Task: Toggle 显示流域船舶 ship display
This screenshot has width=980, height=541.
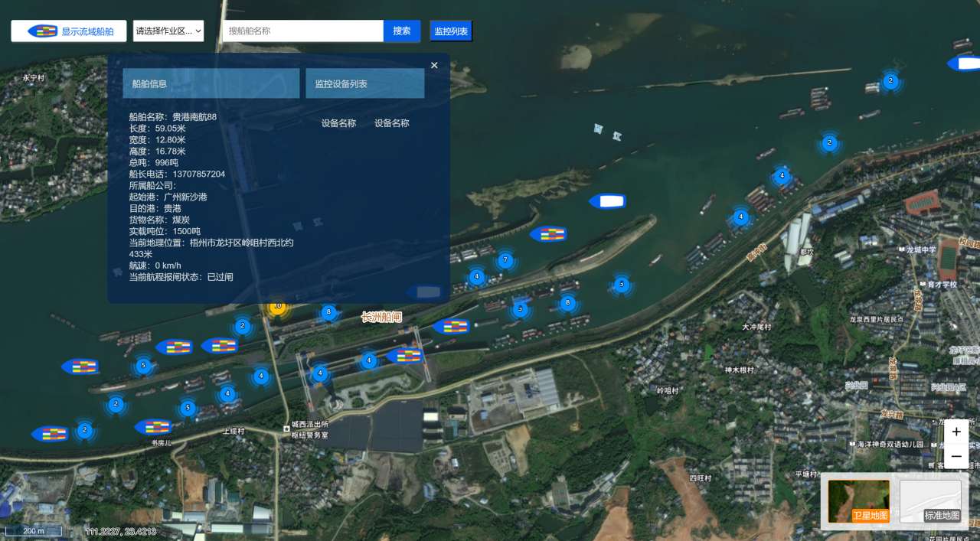Action: [x=69, y=31]
